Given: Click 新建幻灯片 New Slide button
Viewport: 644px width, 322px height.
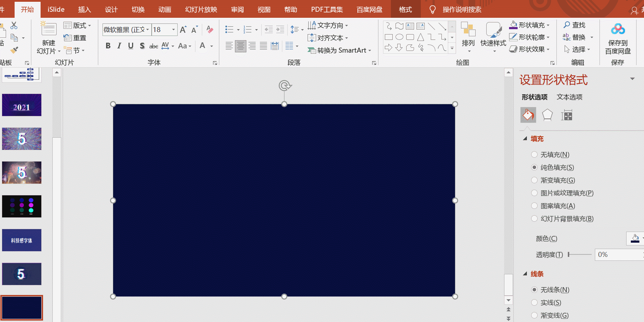Looking at the screenshot, I should tap(48, 37).
